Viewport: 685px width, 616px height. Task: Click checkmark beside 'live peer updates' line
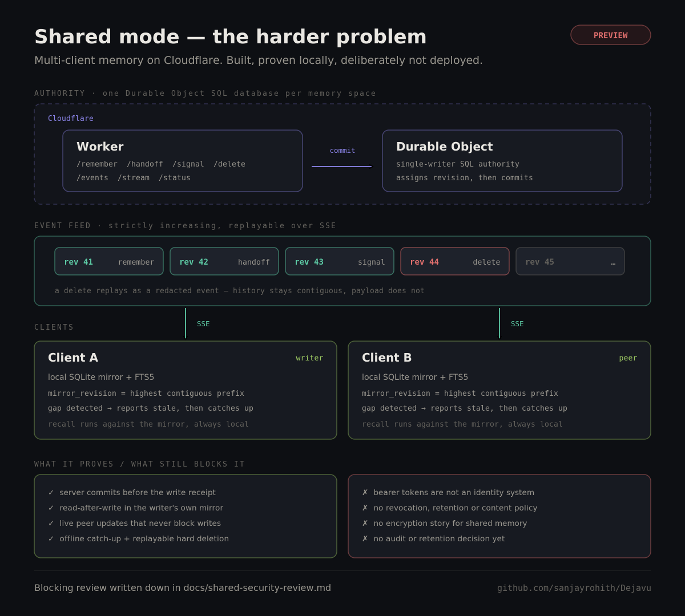tap(51, 523)
